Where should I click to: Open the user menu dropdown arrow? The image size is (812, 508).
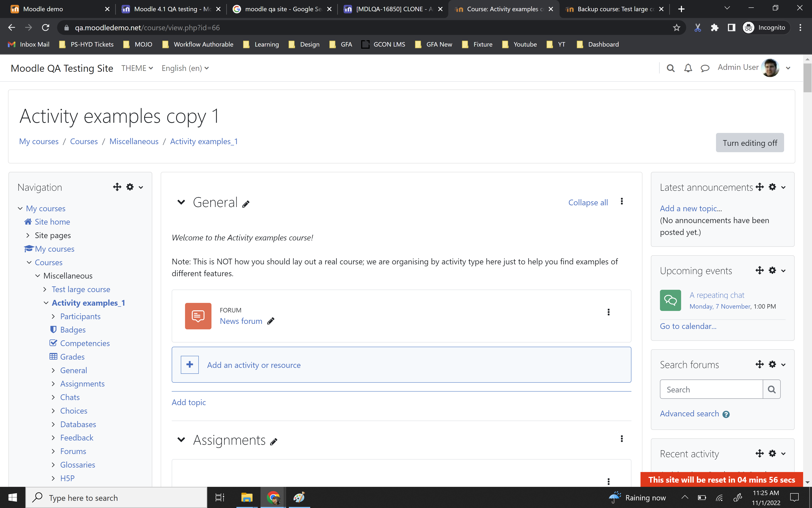[788, 68]
